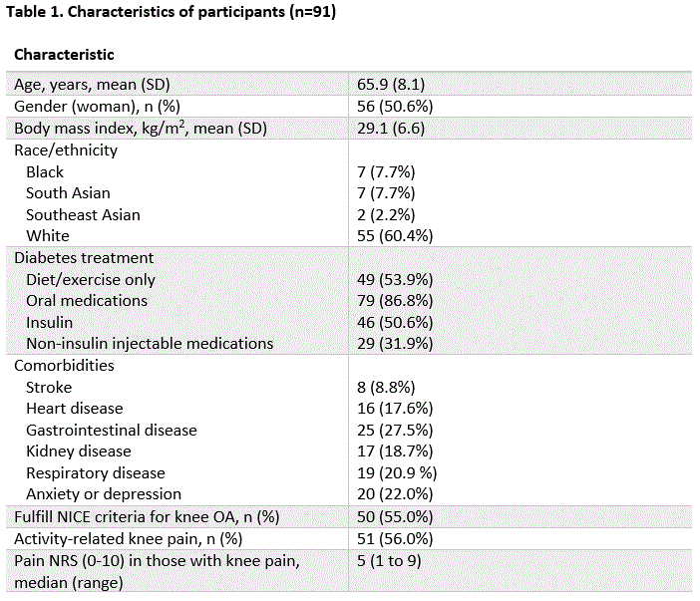Click the Southeast Asian row label
The width and height of the screenshot is (700, 601).
83,214
